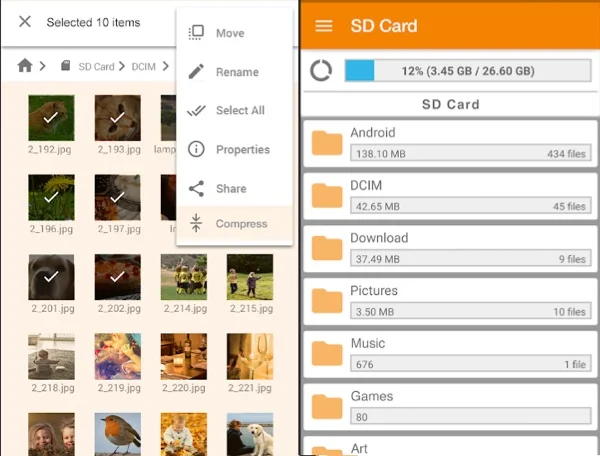
Task: Click filename label 2_214.jpg
Action: click(185, 308)
